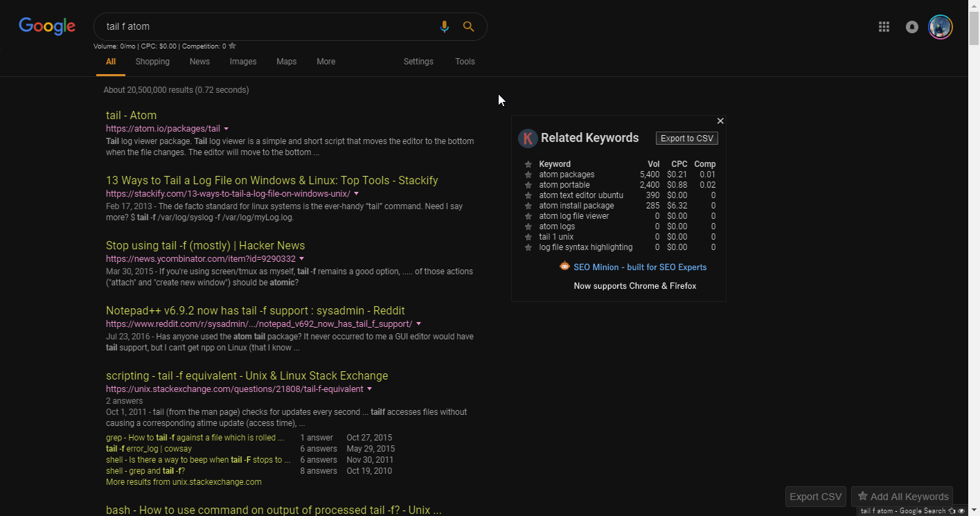Viewport: 980px width, 516px height.
Task: Click the Google logo
Action: point(47,26)
